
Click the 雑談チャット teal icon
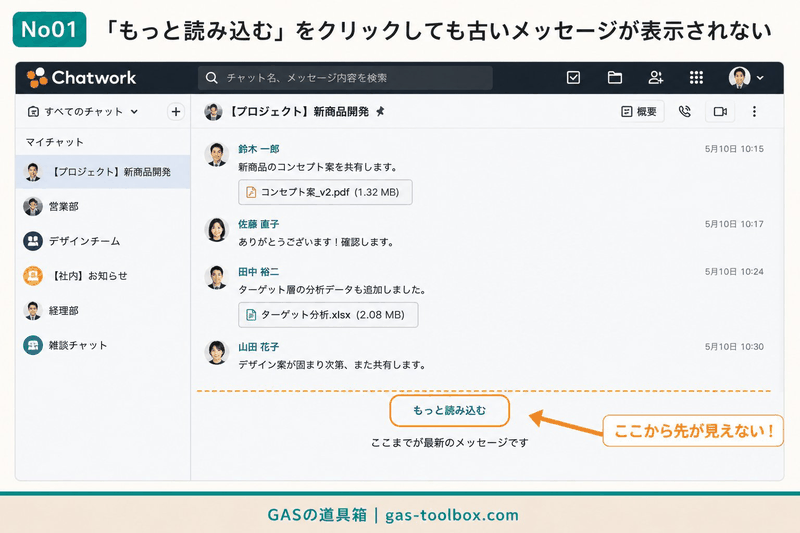point(33,345)
